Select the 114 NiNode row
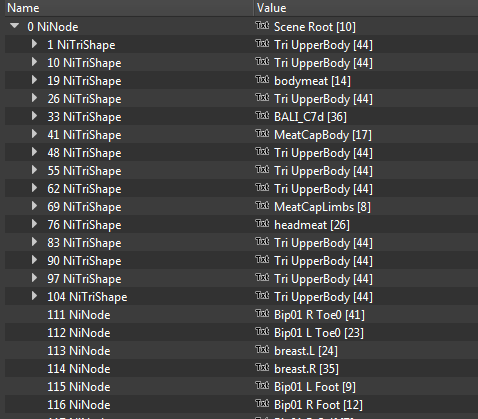Image resolution: width=478 pixels, height=419 pixels. pyautogui.click(x=241, y=369)
